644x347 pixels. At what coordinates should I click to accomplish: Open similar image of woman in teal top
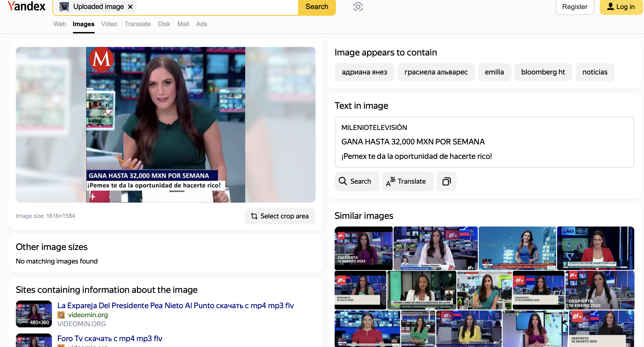(x=485, y=290)
